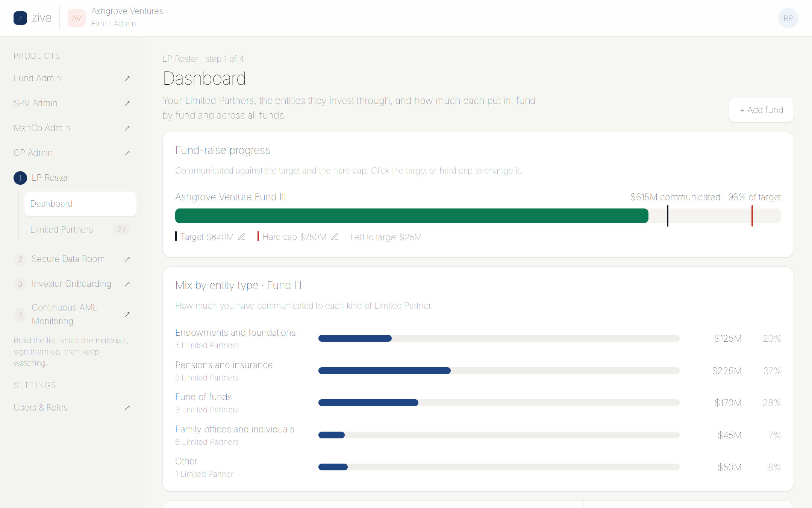Click the step 3 badge beside Investor Onboarding

point(20,284)
